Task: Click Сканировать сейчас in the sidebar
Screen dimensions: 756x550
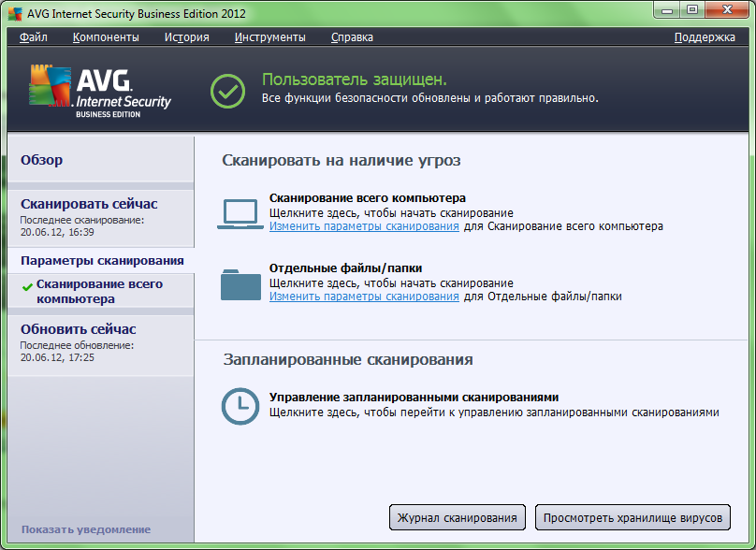Action: coord(101,218)
